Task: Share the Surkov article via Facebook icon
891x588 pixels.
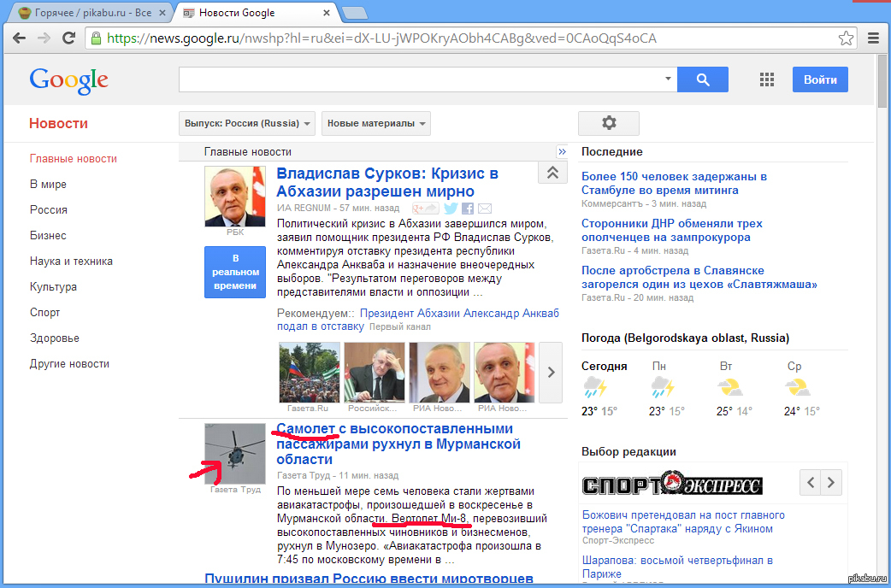Action: click(468, 208)
